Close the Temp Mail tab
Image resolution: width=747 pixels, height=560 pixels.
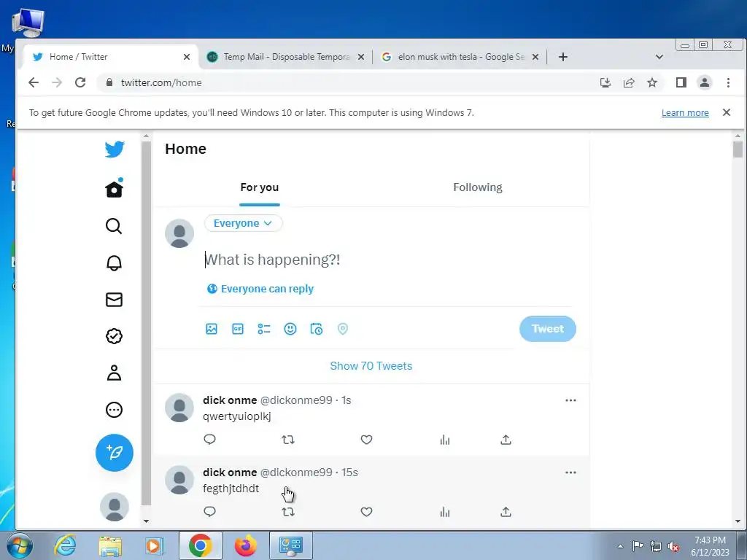361,57
